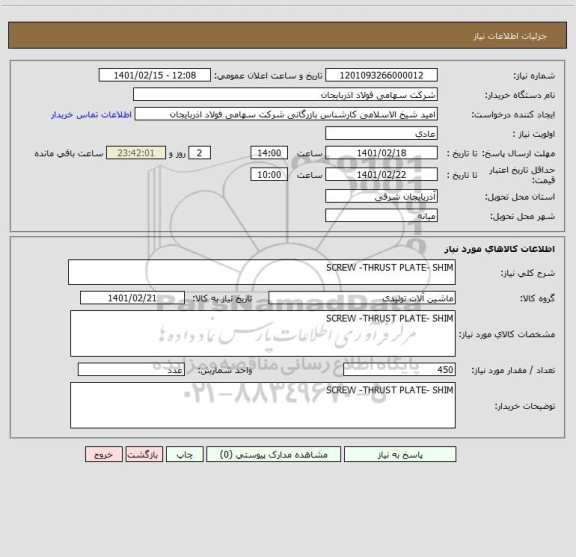
Task: Click response deadline time 14:00
Action: point(269,153)
